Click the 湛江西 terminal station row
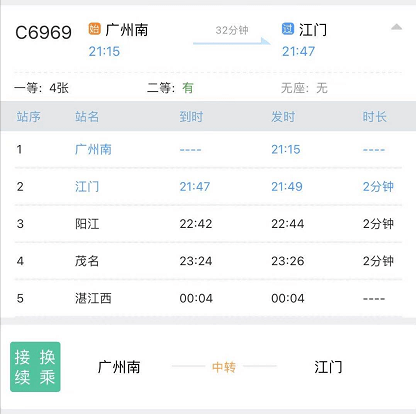The width and height of the screenshot is (416, 414). 208,298
